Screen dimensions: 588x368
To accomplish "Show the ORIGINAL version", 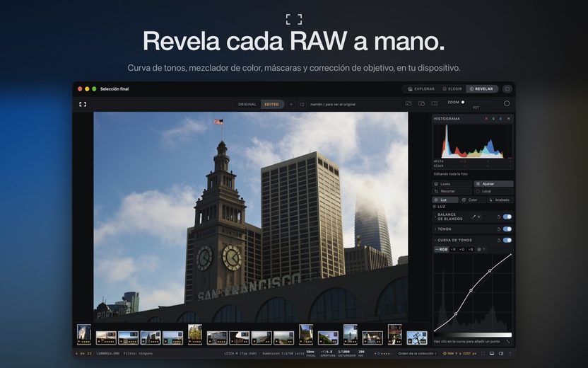I will pos(247,104).
